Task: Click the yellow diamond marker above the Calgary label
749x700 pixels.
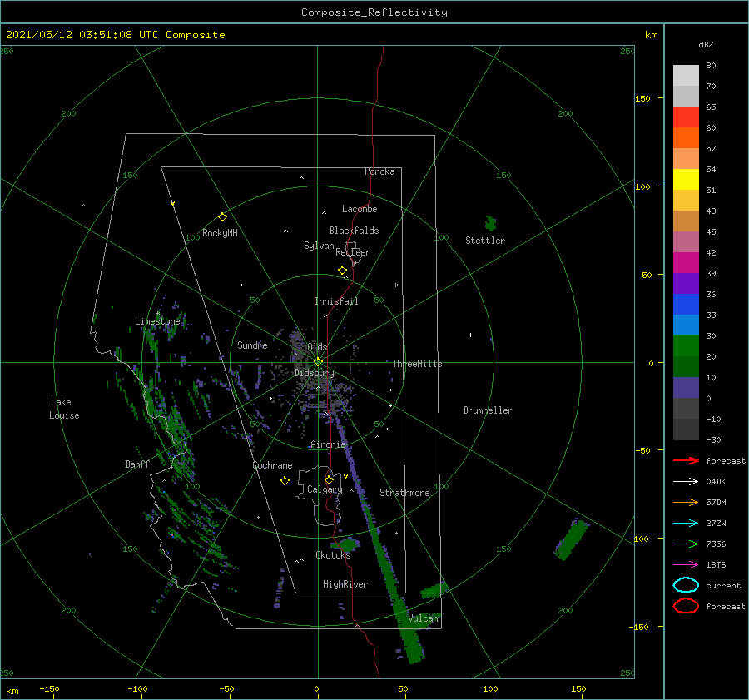Action: 329,479
